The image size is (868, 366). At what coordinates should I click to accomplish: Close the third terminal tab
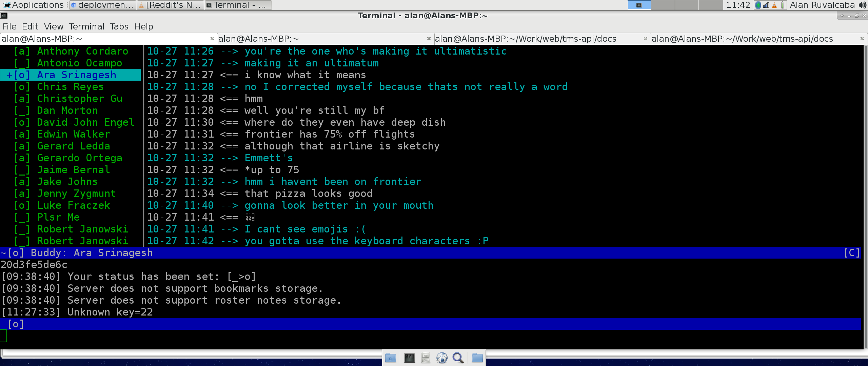pos(645,39)
